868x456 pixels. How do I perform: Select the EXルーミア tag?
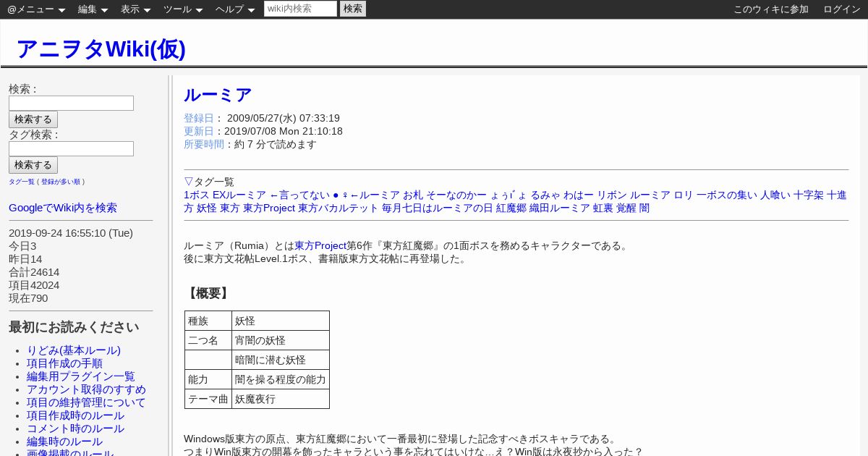239,195
